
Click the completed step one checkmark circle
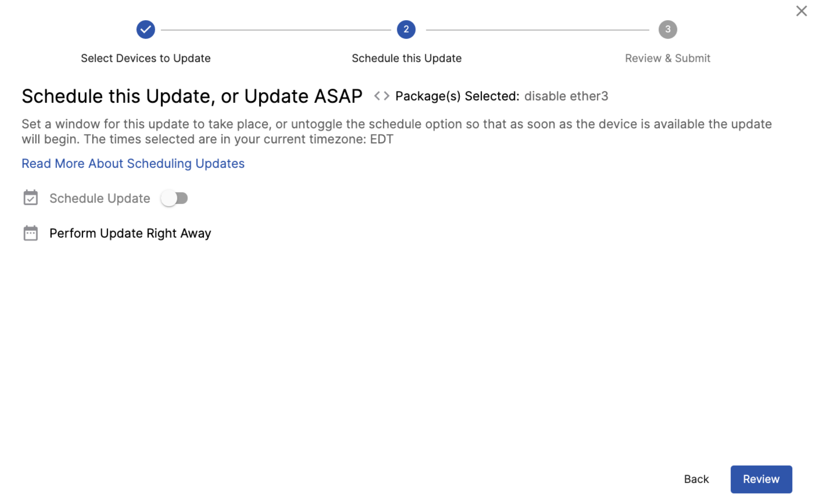[146, 30]
